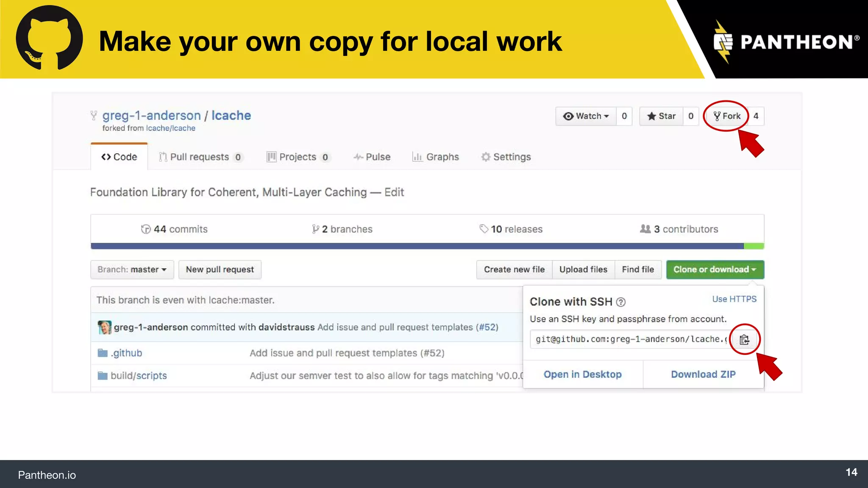Click Upload files
The width and height of the screenshot is (868, 488).
pyautogui.click(x=583, y=269)
